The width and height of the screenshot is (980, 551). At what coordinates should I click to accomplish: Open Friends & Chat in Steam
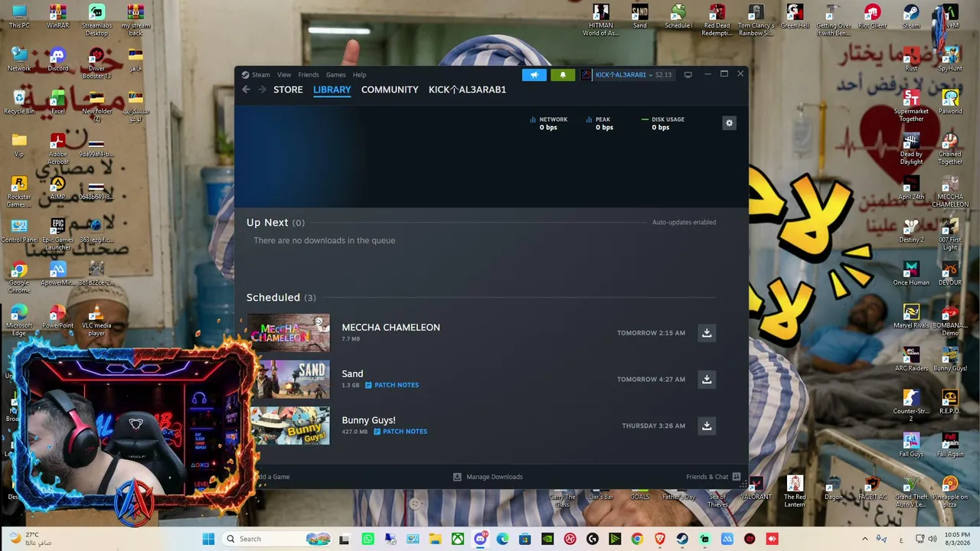point(714,477)
